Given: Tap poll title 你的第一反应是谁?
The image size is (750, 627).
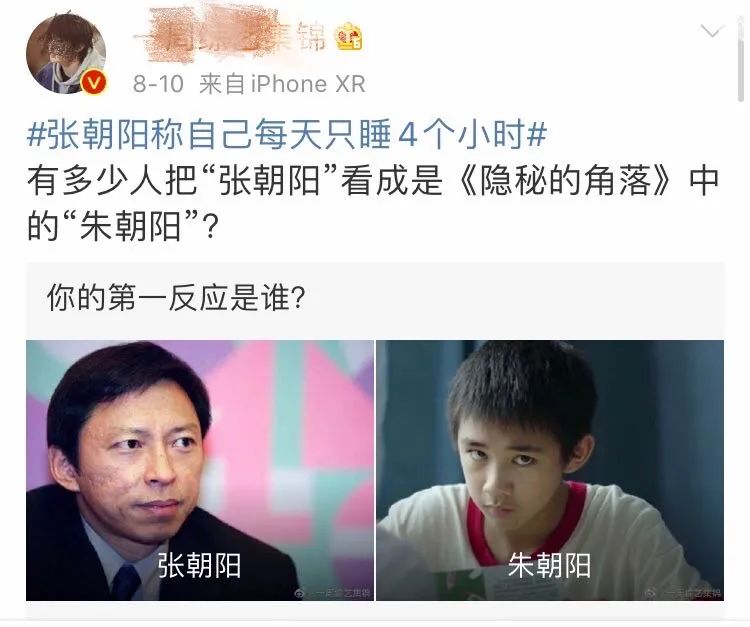Looking at the screenshot, I should [176, 297].
